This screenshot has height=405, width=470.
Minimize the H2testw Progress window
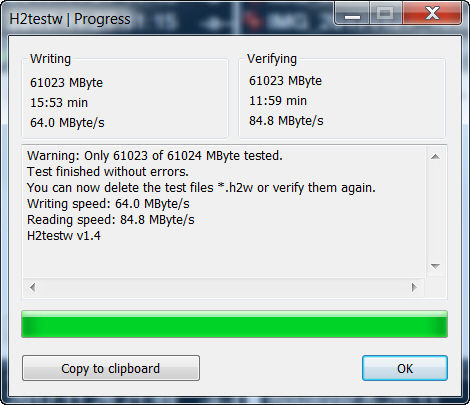click(352, 13)
